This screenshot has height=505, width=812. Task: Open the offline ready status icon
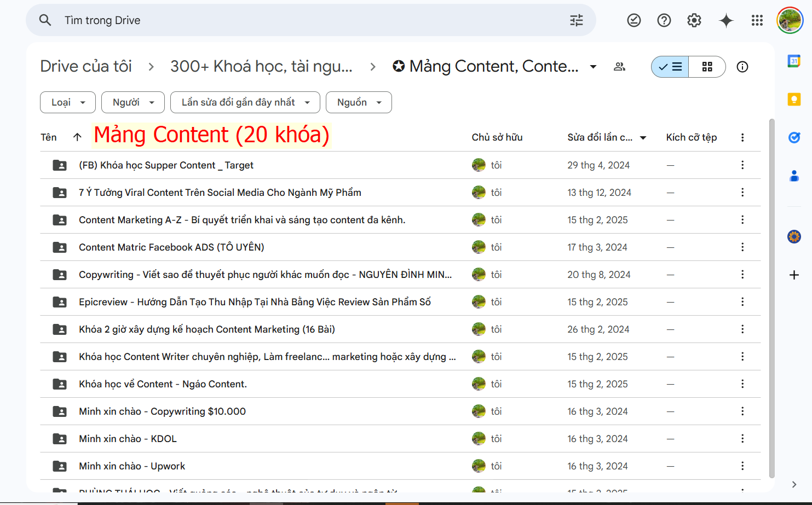(634, 20)
